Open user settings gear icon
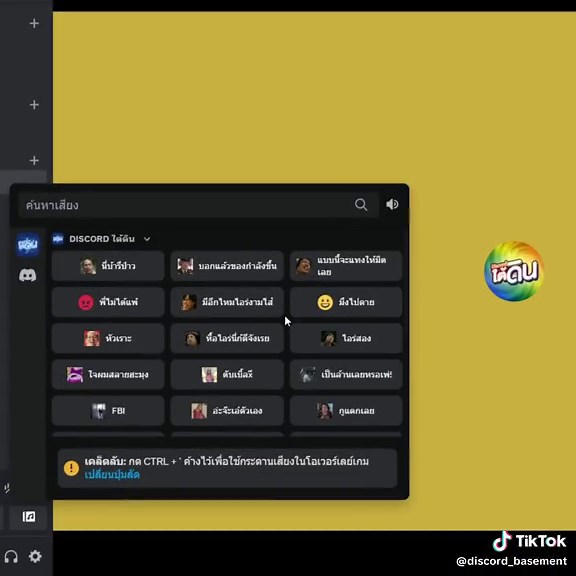This screenshot has height=576, width=576. (x=35, y=556)
